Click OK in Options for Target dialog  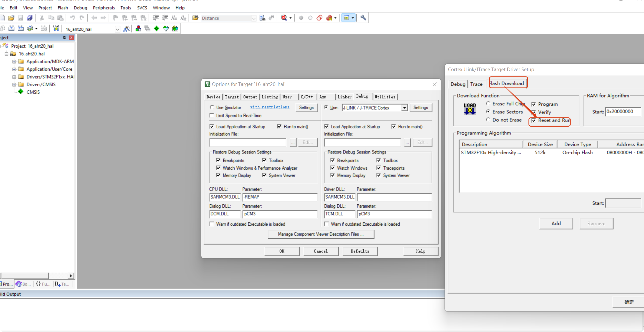coord(282,251)
